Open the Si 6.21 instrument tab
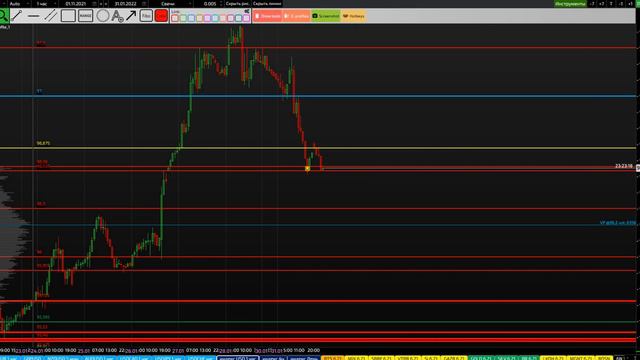This screenshot has width=640, height=360. click(x=430, y=358)
